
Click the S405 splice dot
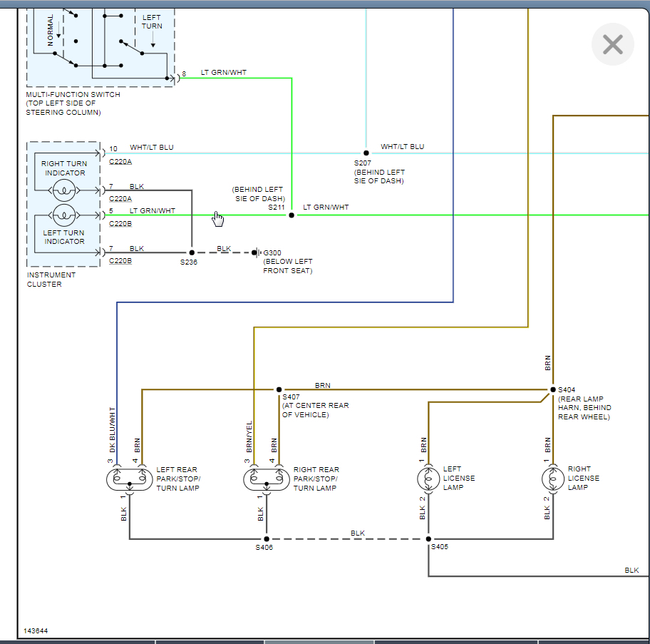click(428, 539)
